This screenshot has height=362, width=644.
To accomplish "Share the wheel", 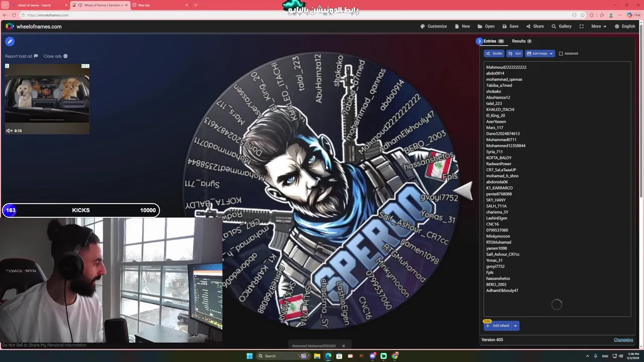I will tap(535, 26).
